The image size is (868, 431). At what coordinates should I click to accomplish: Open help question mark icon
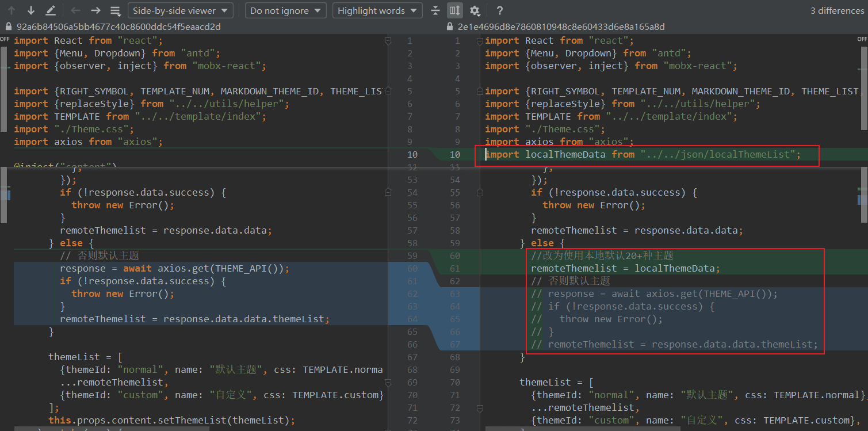pos(500,10)
